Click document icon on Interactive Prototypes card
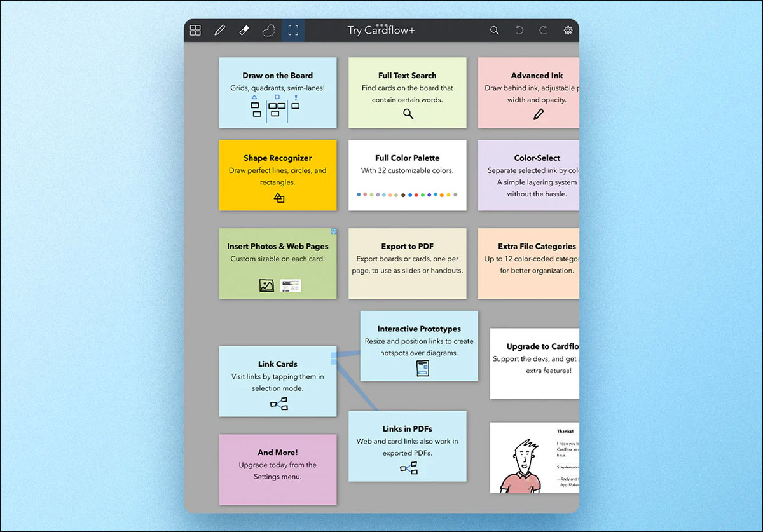 (x=423, y=369)
